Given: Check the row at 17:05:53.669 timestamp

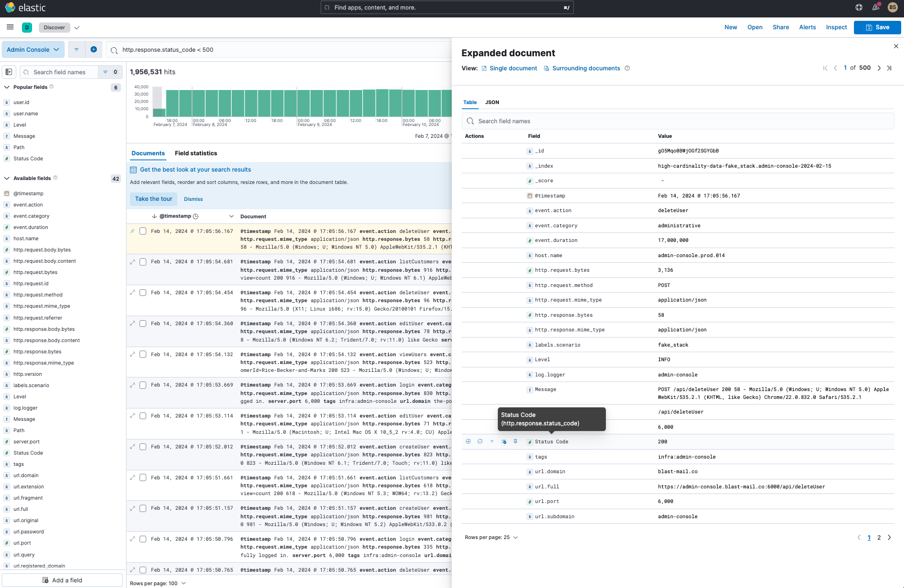Looking at the screenshot, I should coord(143,385).
